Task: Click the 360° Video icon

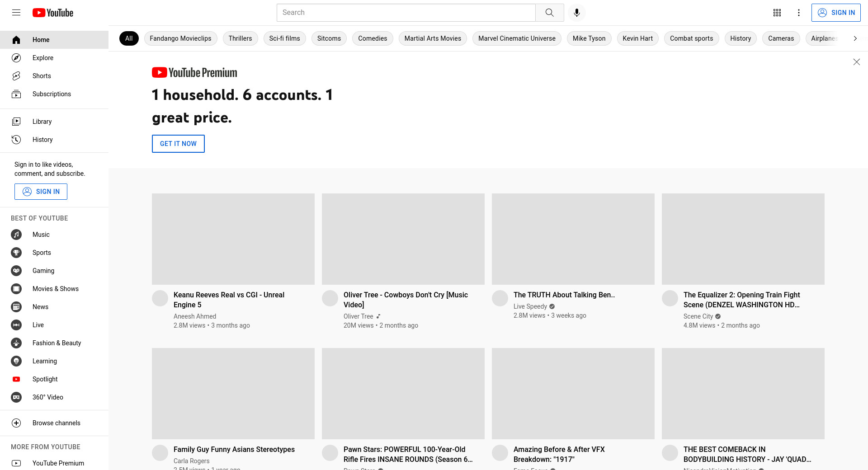Action: pyautogui.click(x=16, y=397)
